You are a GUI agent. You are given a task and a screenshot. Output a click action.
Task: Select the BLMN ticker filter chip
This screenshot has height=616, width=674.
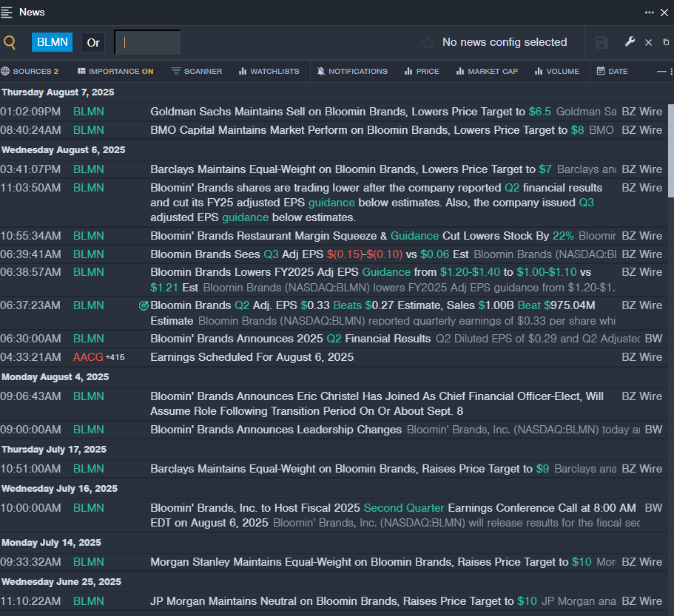click(x=52, y=42)
